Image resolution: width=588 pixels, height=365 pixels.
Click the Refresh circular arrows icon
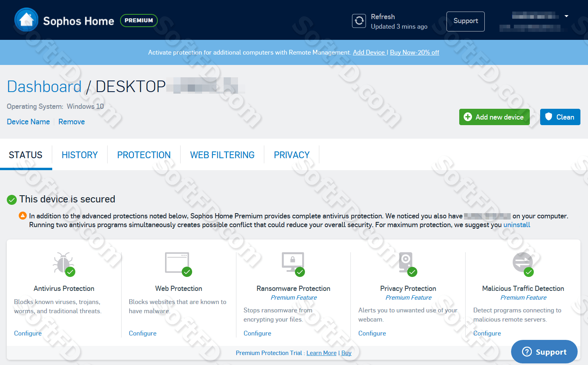[x=359, y=21]
